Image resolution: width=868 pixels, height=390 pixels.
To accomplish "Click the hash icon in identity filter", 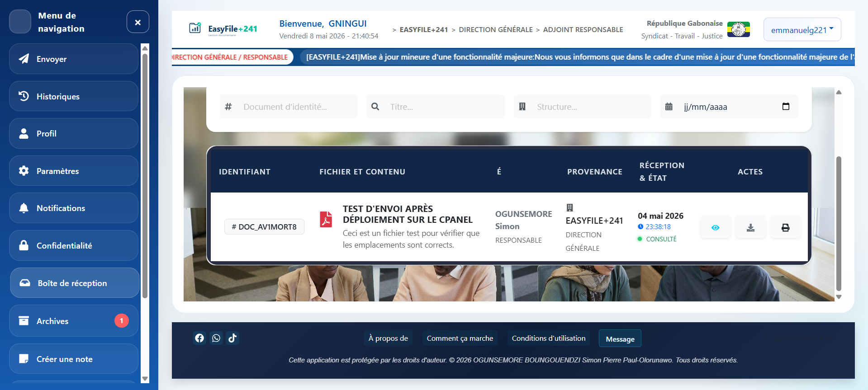I will coord(228,107).
